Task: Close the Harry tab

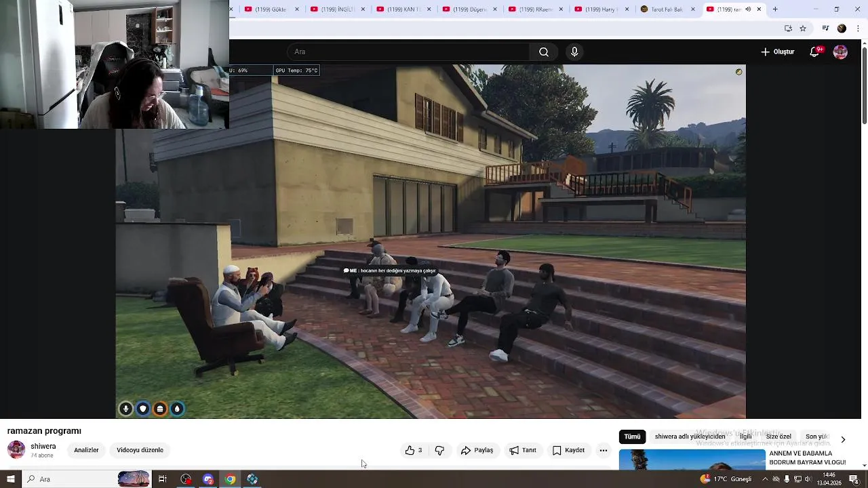Action: coord(627,9)
